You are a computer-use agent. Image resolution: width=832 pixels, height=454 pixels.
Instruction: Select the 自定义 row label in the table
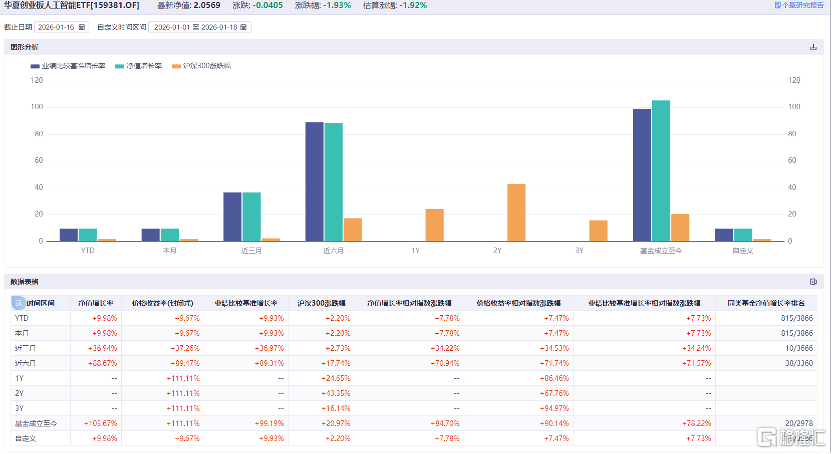pos(25,439)
